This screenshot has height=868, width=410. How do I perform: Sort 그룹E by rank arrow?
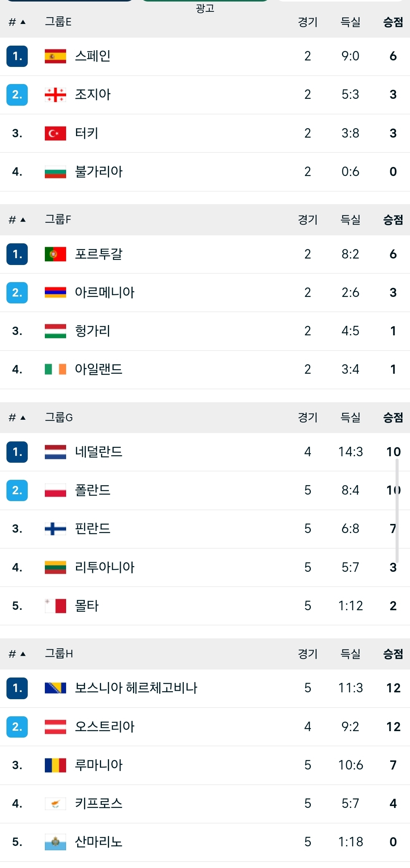point(23,22)
